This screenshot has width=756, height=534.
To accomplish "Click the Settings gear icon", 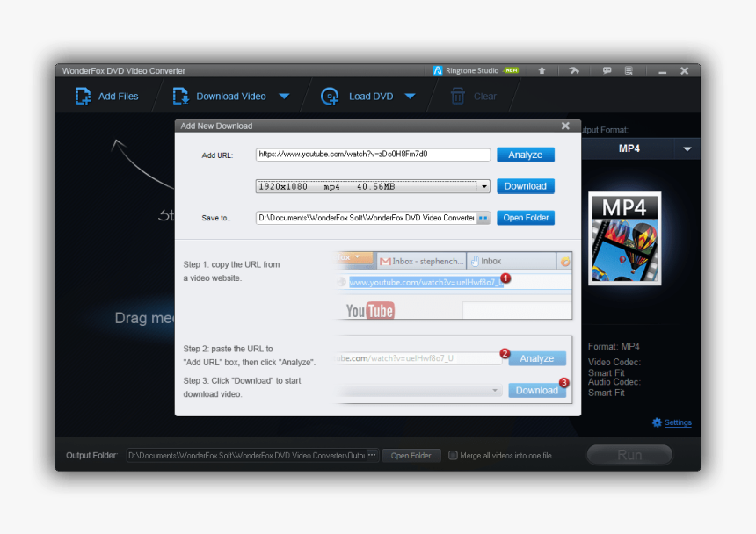I will (657, 422).
